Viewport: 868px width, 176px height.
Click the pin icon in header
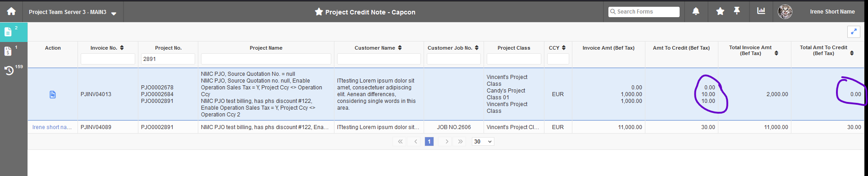point(737,11)
